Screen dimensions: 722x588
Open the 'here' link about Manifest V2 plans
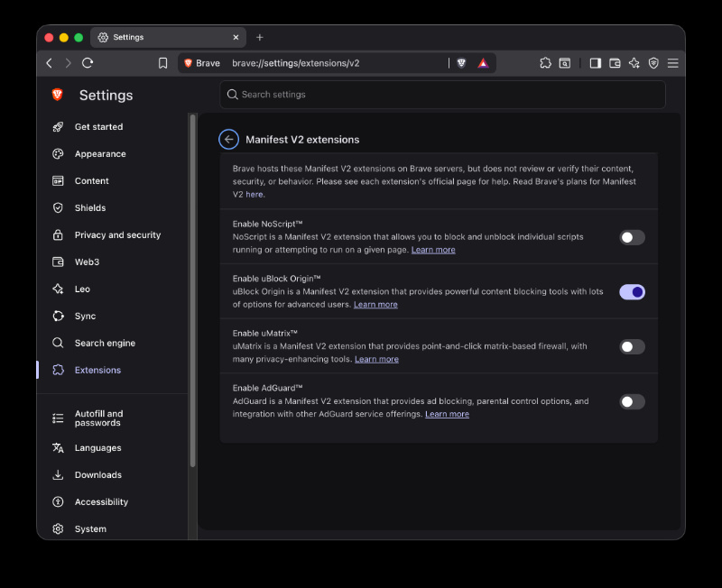pyautogui.click(x=255, y=195)
